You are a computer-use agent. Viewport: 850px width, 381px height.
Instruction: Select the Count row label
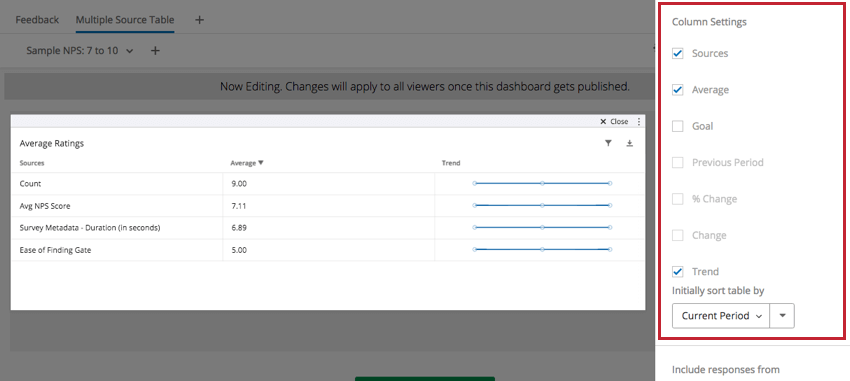(30, 184)
